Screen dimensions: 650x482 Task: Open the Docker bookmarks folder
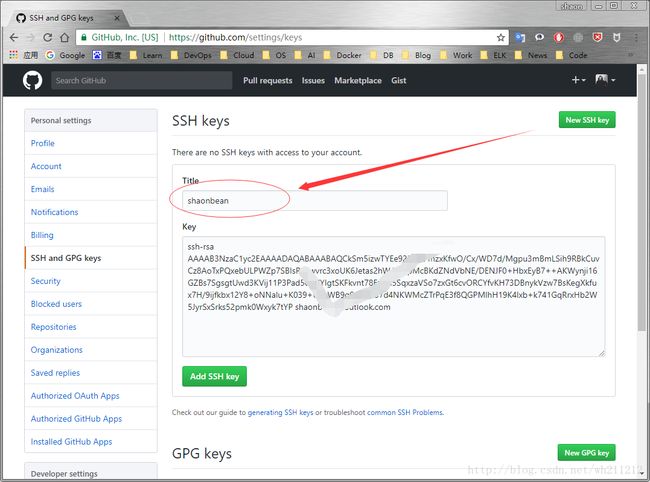point(342,55)
